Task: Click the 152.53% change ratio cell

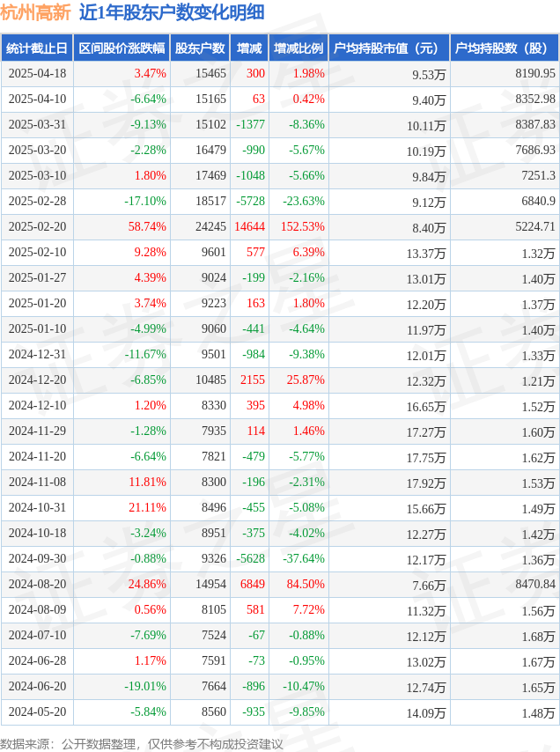Action: click(x=303, y=226)
